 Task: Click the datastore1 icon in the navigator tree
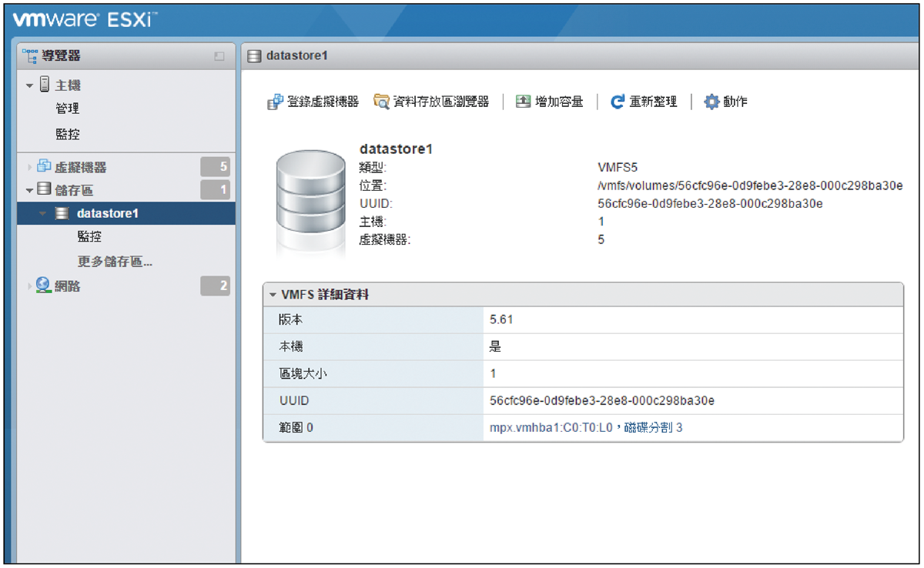(x=62, y=213)
